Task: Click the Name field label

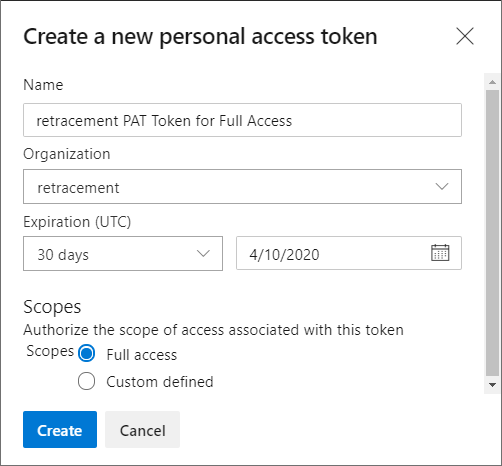Action: tap(43, 85)
